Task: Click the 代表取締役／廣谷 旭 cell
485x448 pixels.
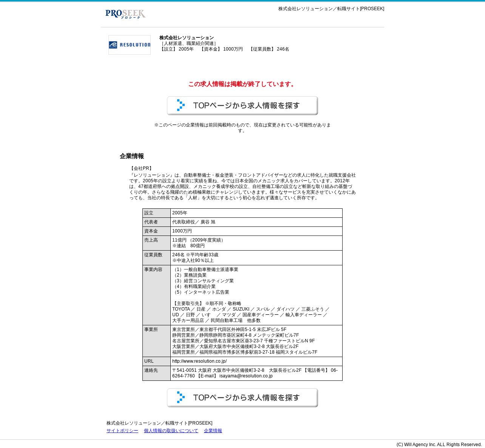Action: (x=256, y=222)
